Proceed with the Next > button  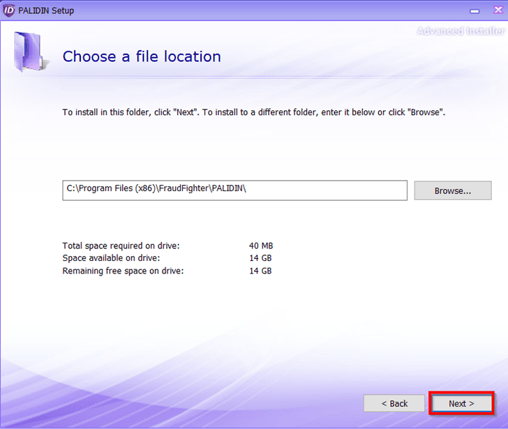point(461,404)
